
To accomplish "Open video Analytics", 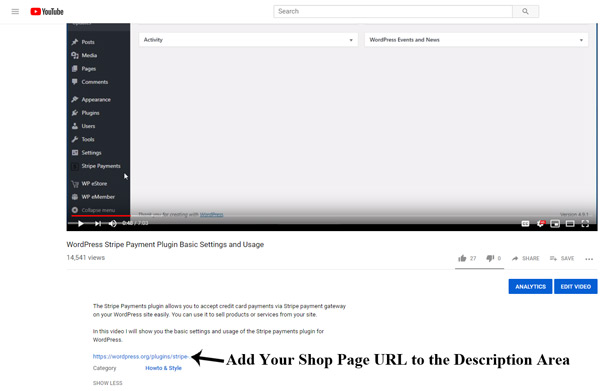I will tap(530, 287).
